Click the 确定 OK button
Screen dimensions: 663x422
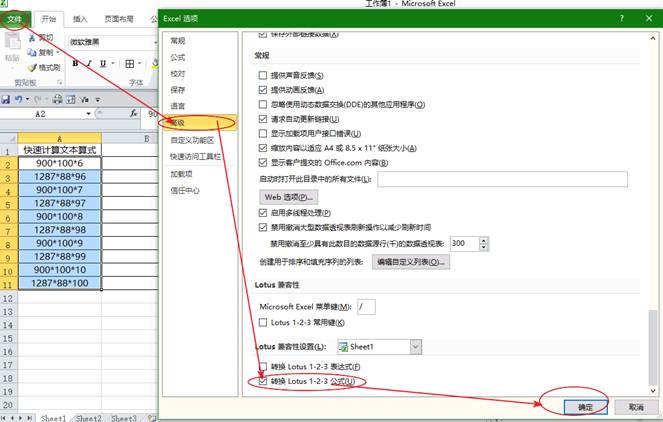[585, 407]
